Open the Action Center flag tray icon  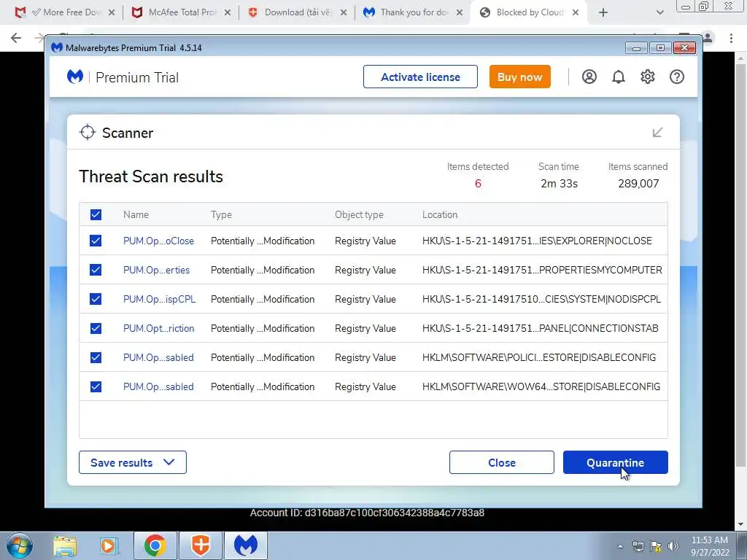656,546
